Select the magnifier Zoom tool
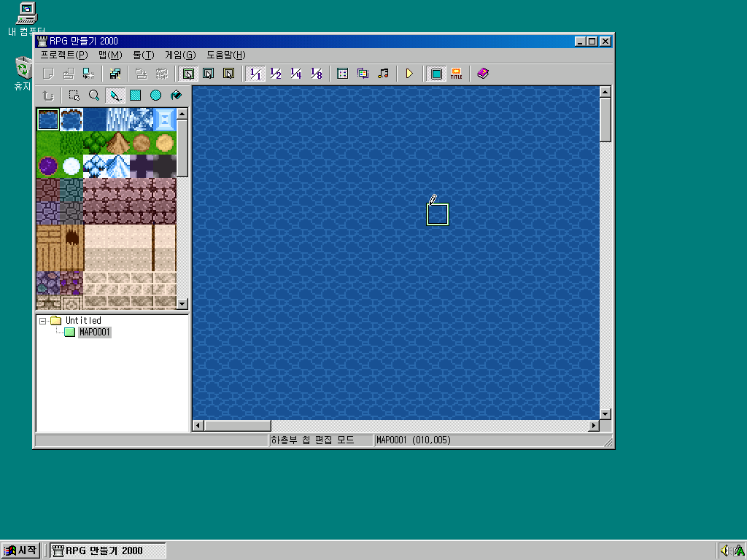This screenshot has width=747, height=560. pyautogui.click(x=94, y=96)
